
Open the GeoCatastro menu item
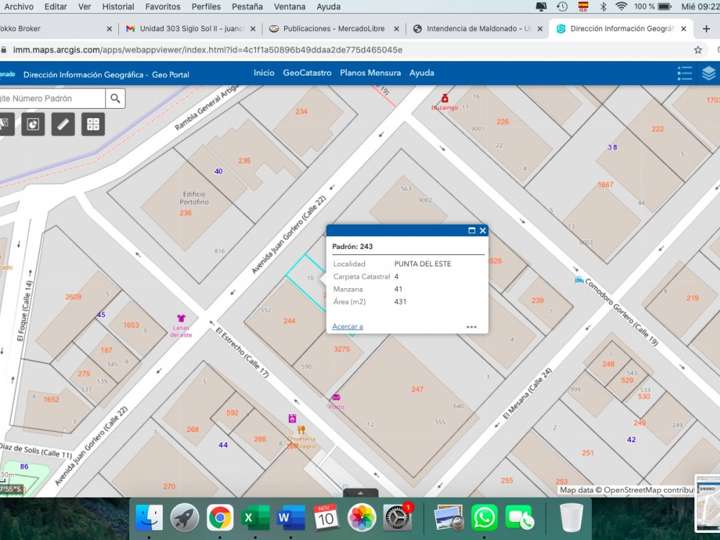pos(307,73)
